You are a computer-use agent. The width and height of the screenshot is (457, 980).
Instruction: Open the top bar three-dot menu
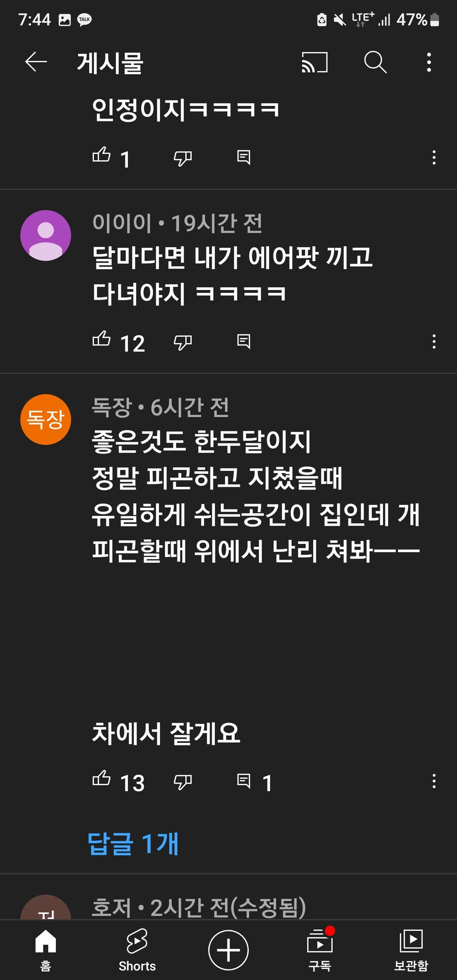pos(429,62)
